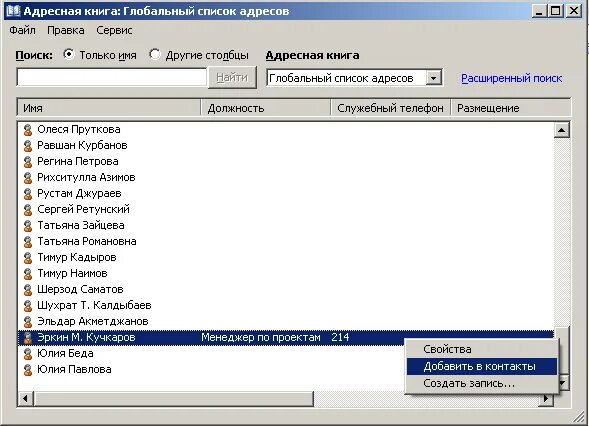This screenshot has width=589, height=426.
Task: Click into the search text field
Action: pos(112,77)
